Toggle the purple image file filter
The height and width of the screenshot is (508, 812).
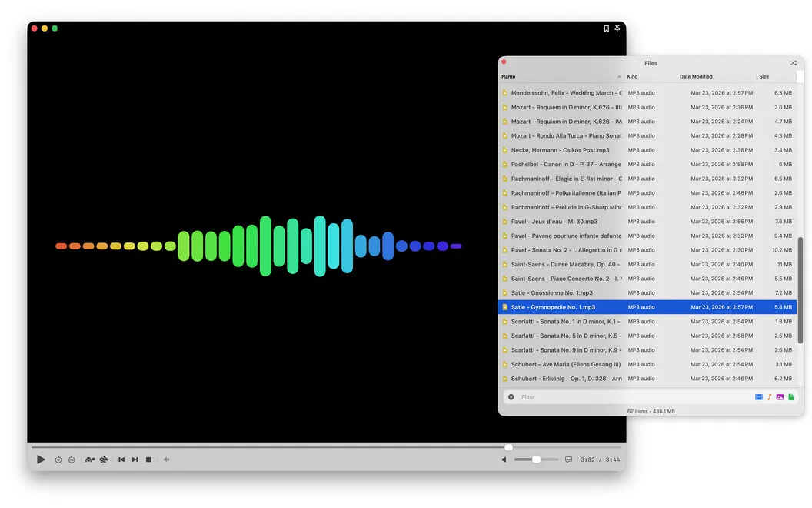[780, 397]
